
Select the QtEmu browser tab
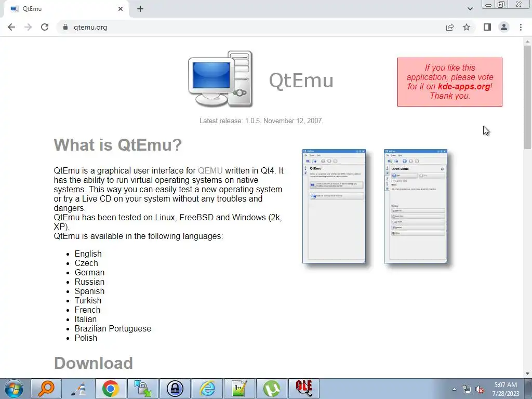click(x=66, y=9)
